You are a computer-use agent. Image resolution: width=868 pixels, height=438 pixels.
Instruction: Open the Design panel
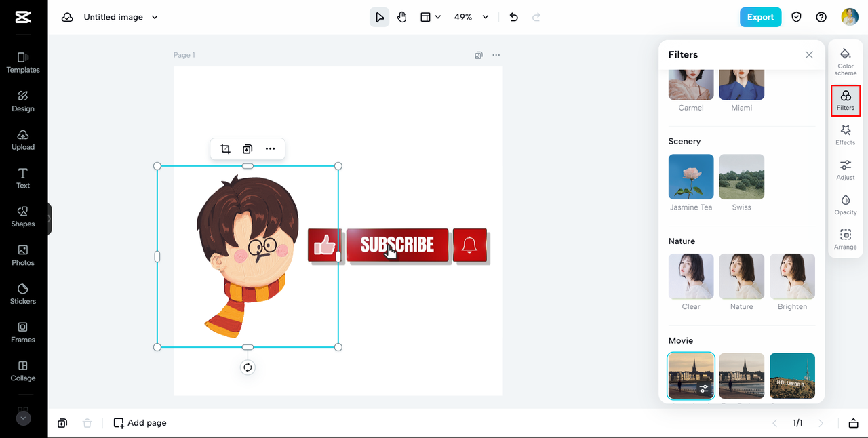click(23, 101)
